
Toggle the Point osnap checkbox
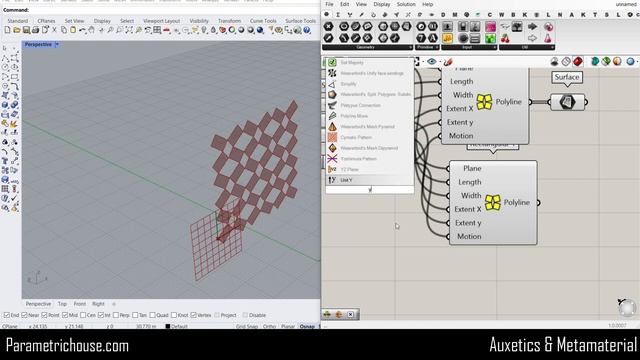tap(44, 315)
